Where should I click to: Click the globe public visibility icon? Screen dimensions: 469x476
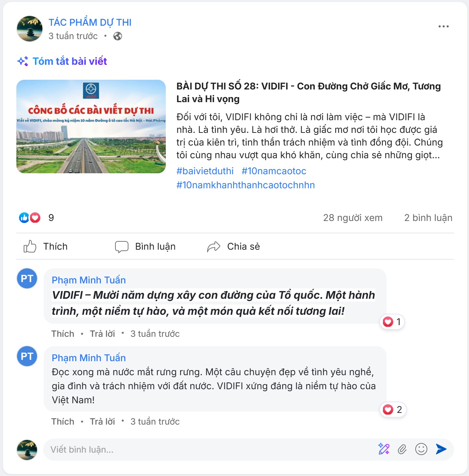pyautogui.click(x=117, y=36)
